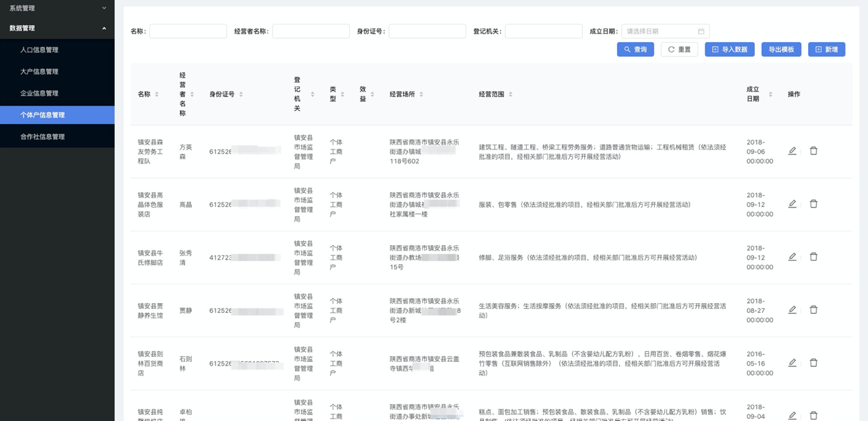
Task: Delete the 镇安县则林百货商店 row
Action: 813,363
